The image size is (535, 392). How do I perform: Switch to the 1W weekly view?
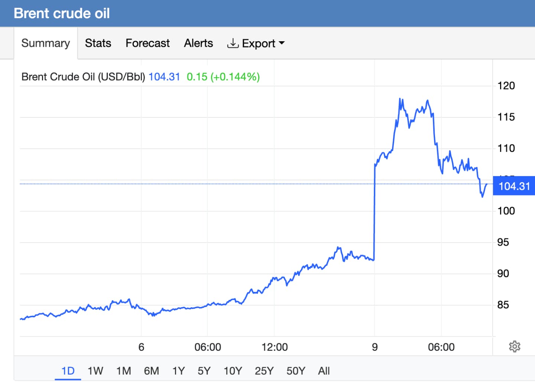click(95, 370)
